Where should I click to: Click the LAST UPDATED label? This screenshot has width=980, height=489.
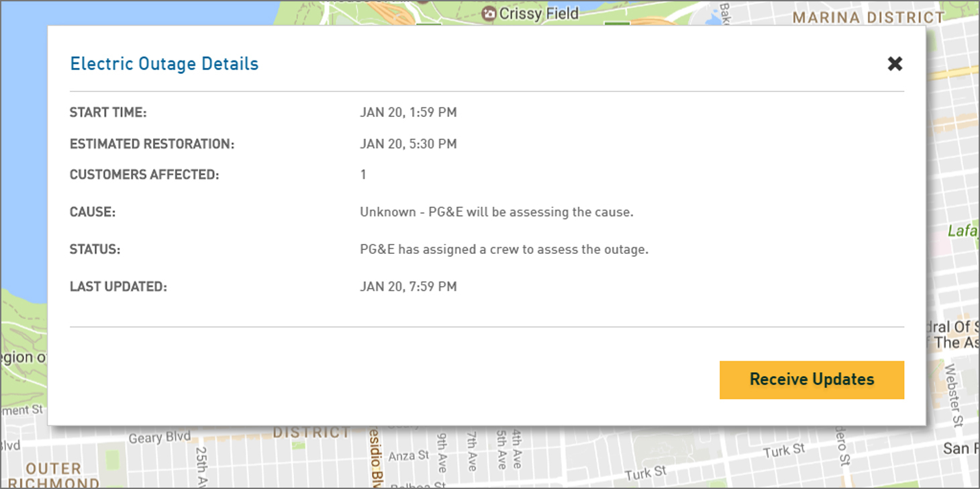118,287
